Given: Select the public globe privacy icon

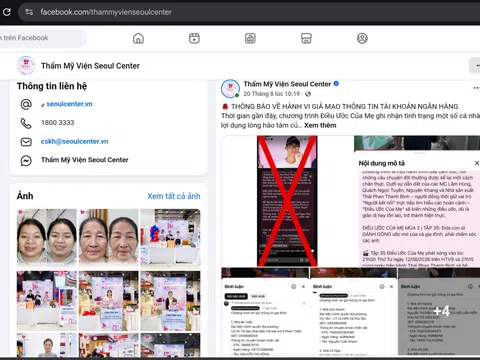Looking at the screenshot, I should 308,94.
